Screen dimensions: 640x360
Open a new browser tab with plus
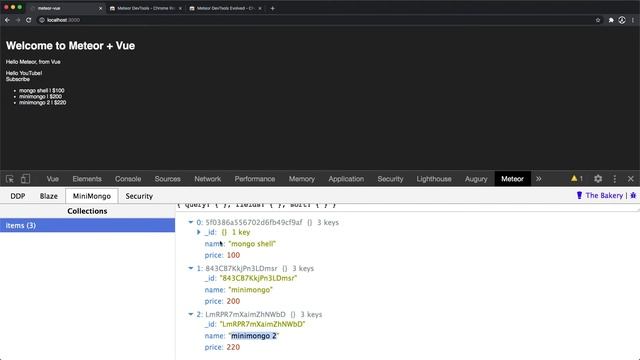272,8
